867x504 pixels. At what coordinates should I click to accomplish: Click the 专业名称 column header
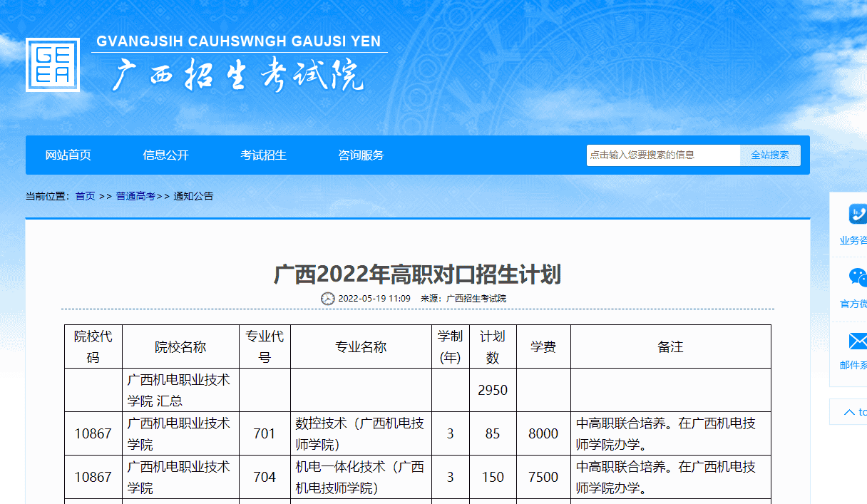pyautogui.click(x=361, y=346)
